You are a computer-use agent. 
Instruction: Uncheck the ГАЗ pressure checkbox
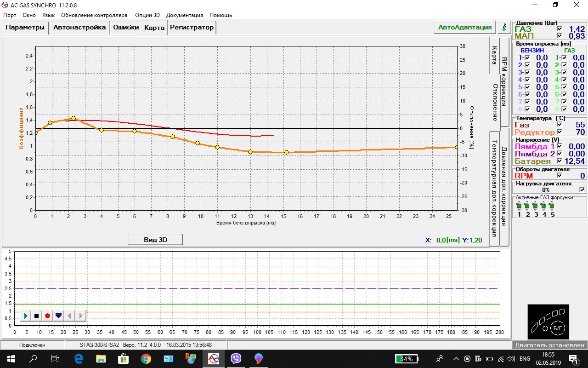559,29
